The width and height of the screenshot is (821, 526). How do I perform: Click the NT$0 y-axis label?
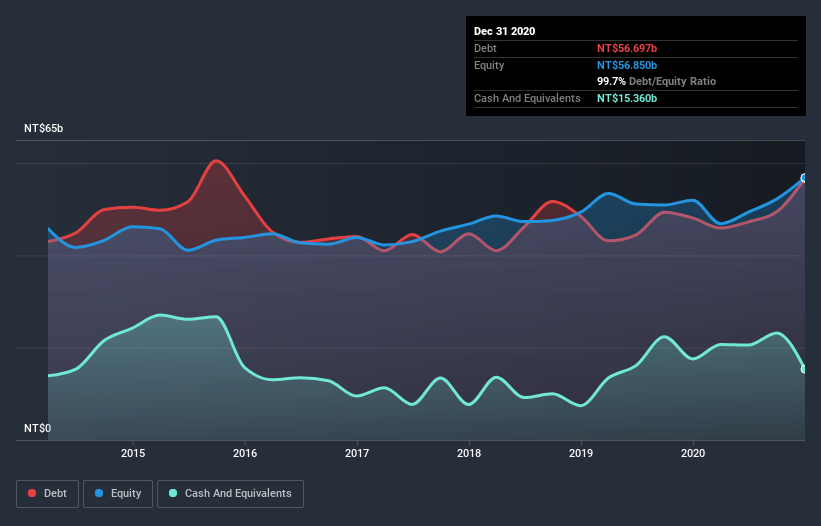pos(38,428)
